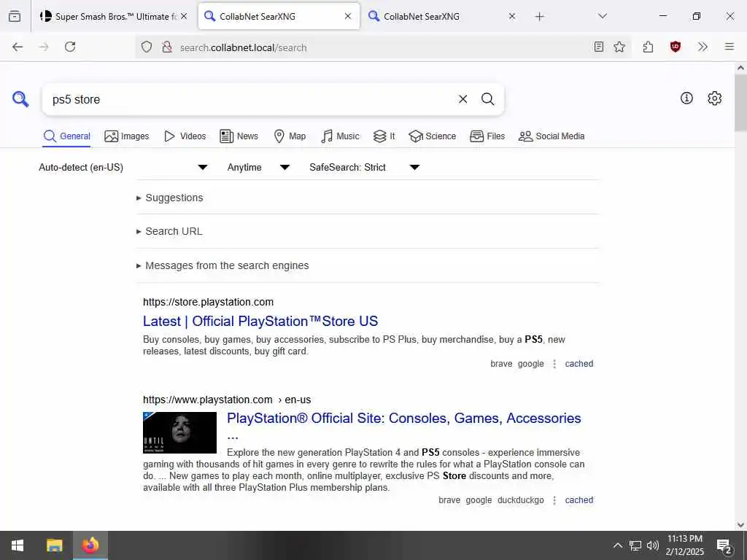Select the Videos search category
The width and height of the screenshot is (747, 560).
(185, 136)
